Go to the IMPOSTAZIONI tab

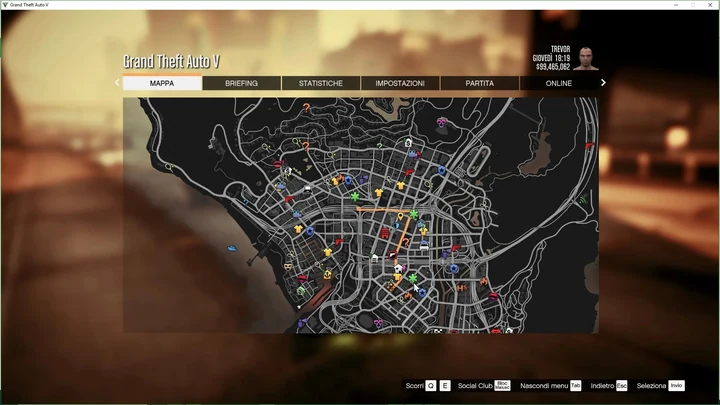[x=400, y=83]
